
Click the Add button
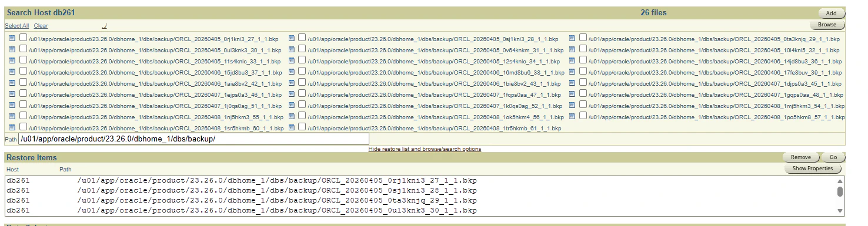pos(831,13)
